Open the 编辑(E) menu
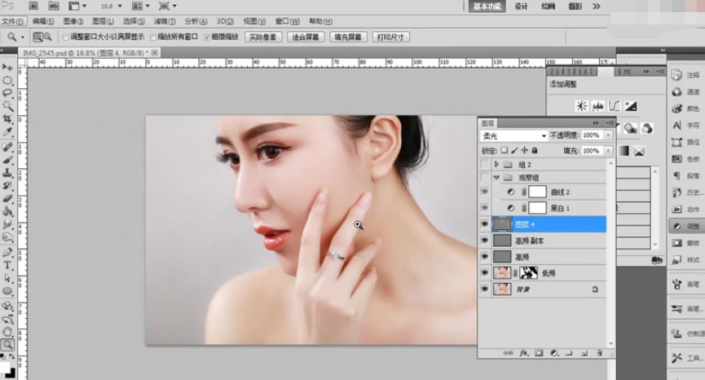The width and height of the screenshot is (705, 380). point(43,21)
